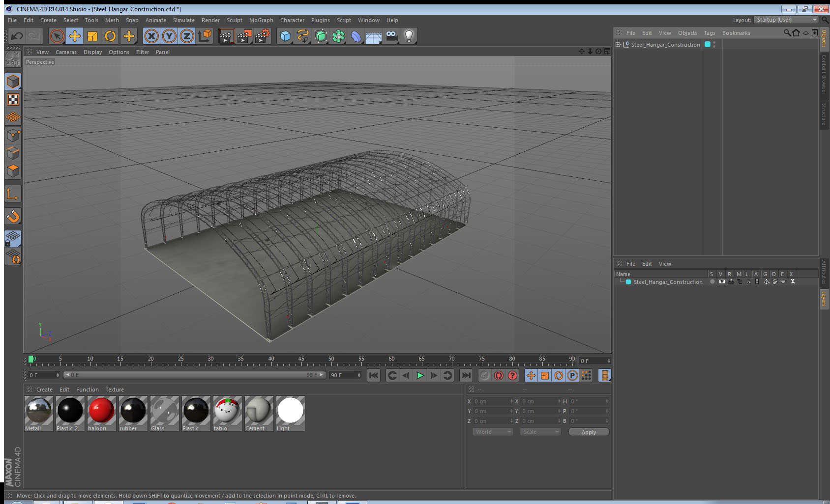Activate the Rotate tool
Viewport: 830px width, 504px height.
110,36
